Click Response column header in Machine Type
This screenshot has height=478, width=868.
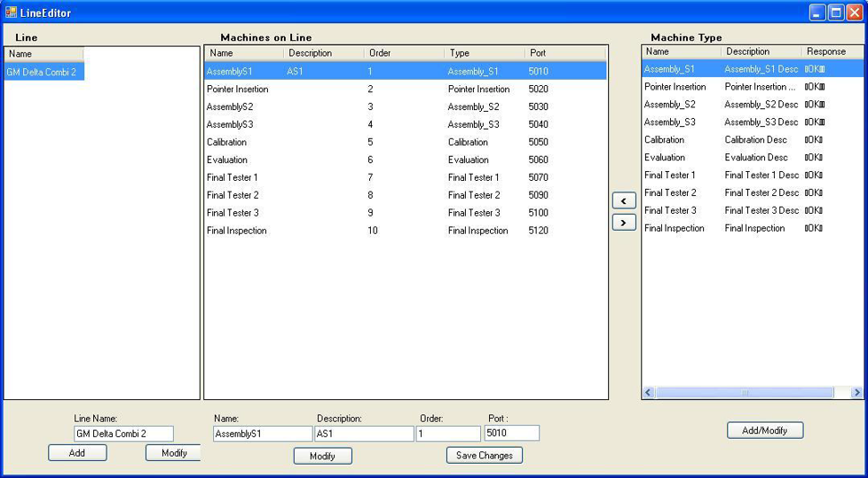828,51
